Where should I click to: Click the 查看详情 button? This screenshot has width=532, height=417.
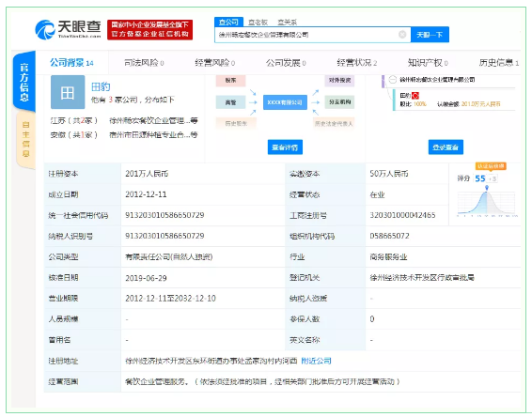[285, 147]
